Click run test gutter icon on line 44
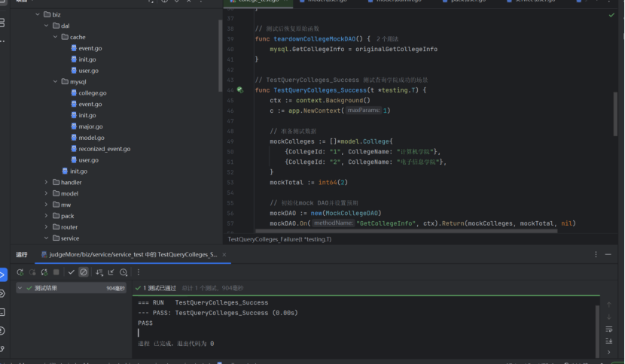Screen dimensions: 625x364 [240, 90]
